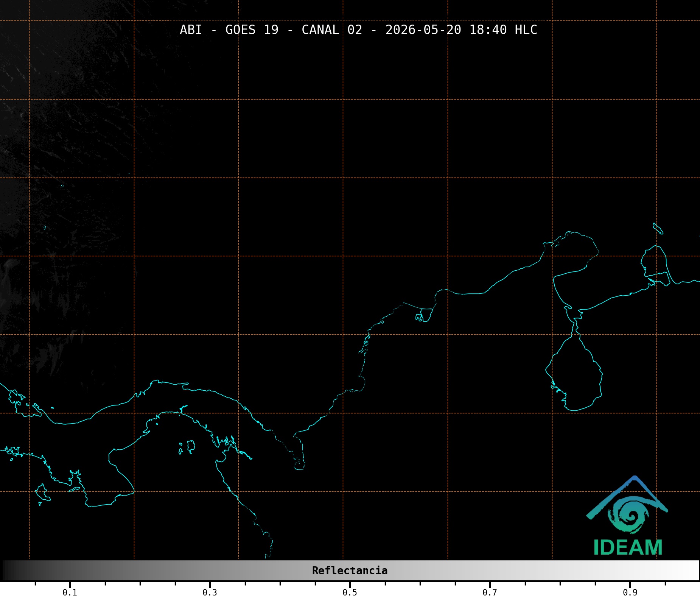This screenshot has width=700, height=597.
Task: Click the date 2026-05-20 in the title
Action: pos(423,30)
